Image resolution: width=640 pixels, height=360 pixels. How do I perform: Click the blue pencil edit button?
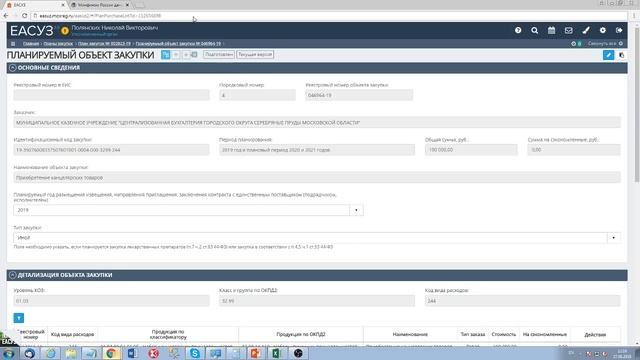pyautogui.click(x=608, y=55)
